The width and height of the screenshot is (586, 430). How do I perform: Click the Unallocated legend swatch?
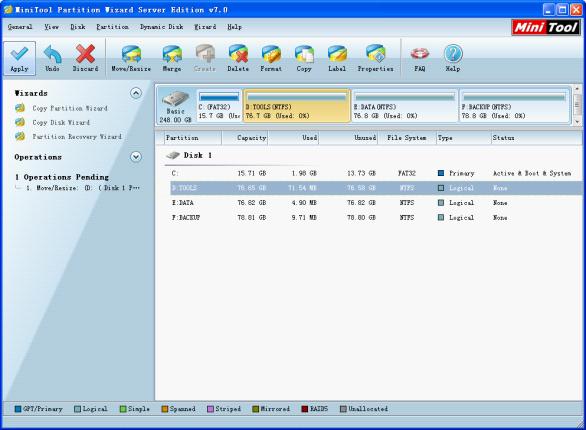pos(343,409)
